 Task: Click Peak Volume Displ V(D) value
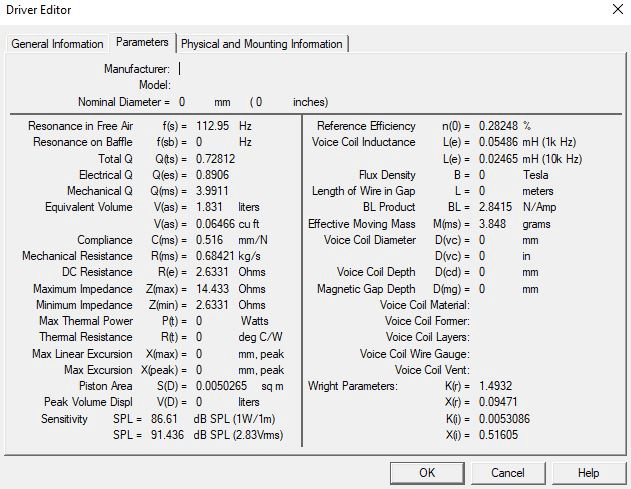coord(199,402)
